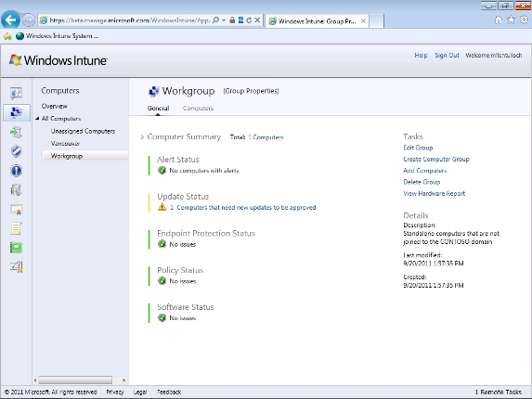Click the browser Back arrow button

10,19
